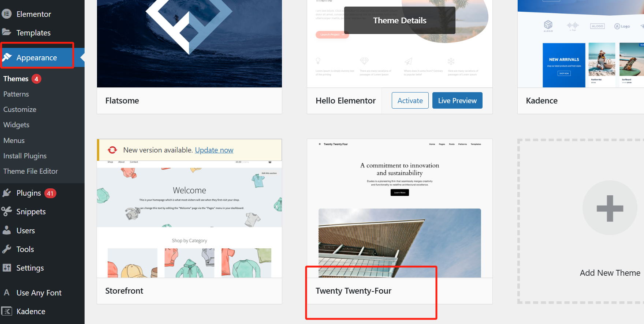This screenshot has height=324, width=644.
Task: Open the Widgets submenu item
Action: (x=16, y=125)
